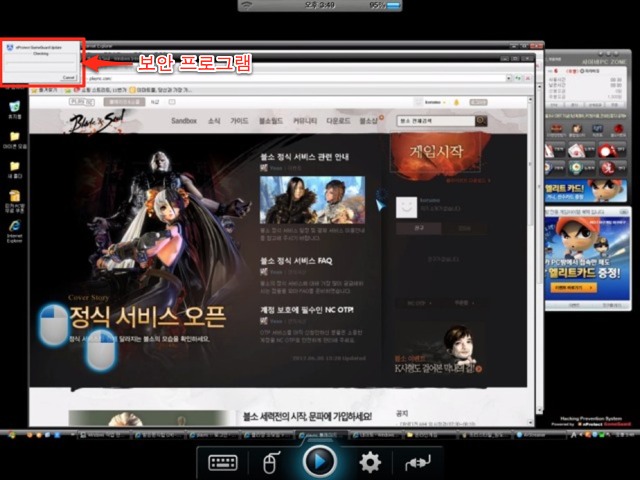This screenshot has width=640, height=480.
Task: Click the right mouse button overlay
Action: click(101, 350)
